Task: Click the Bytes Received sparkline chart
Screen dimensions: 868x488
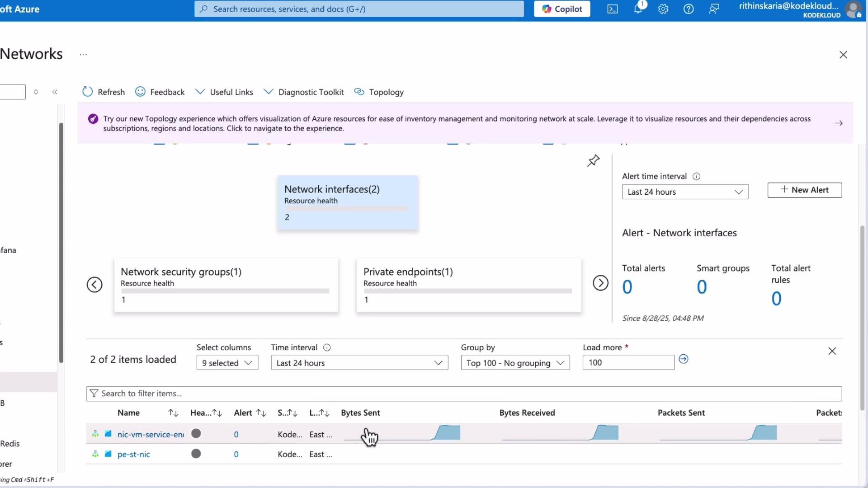Action: click(560, 433)
